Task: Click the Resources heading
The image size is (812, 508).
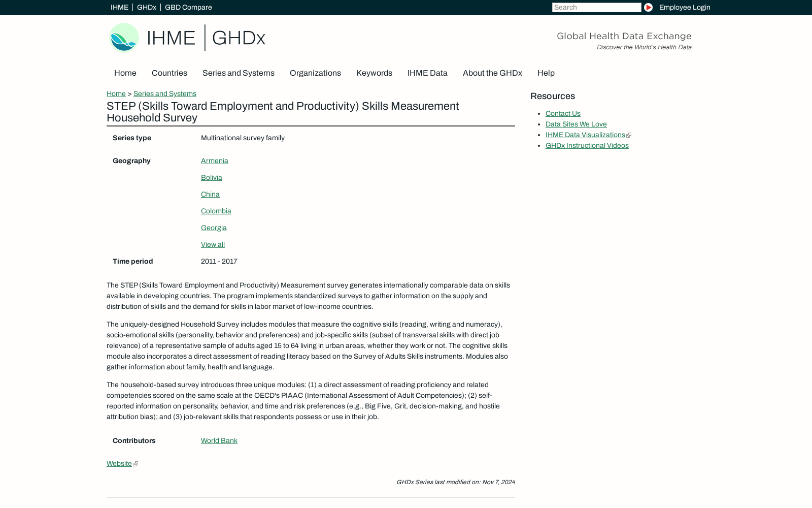Action: click(553, 96)
